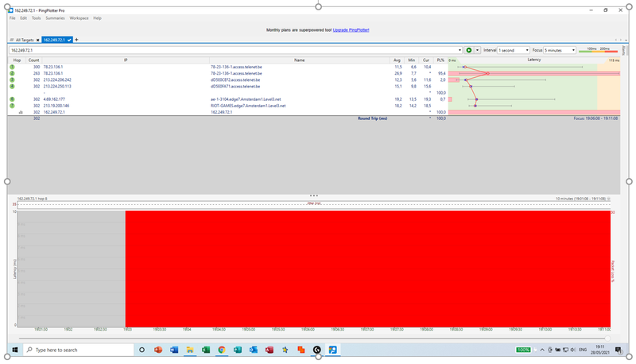Image resolution: width=636 pixels, height=364 pixels.
Task: Open Excel from the Windows taskbar
Action: point(206,350)
